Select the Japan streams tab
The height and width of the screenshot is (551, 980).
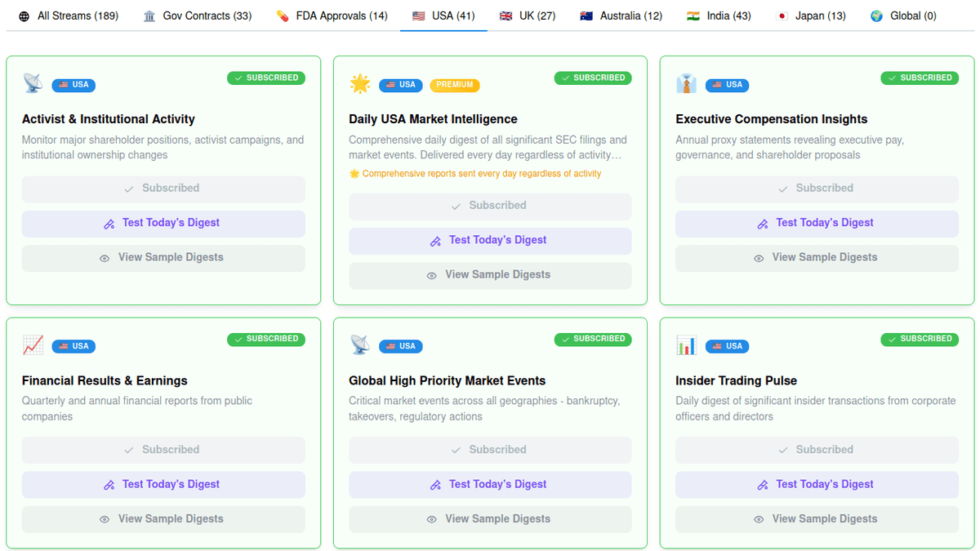pyautogui.click(x=810, y=15)
